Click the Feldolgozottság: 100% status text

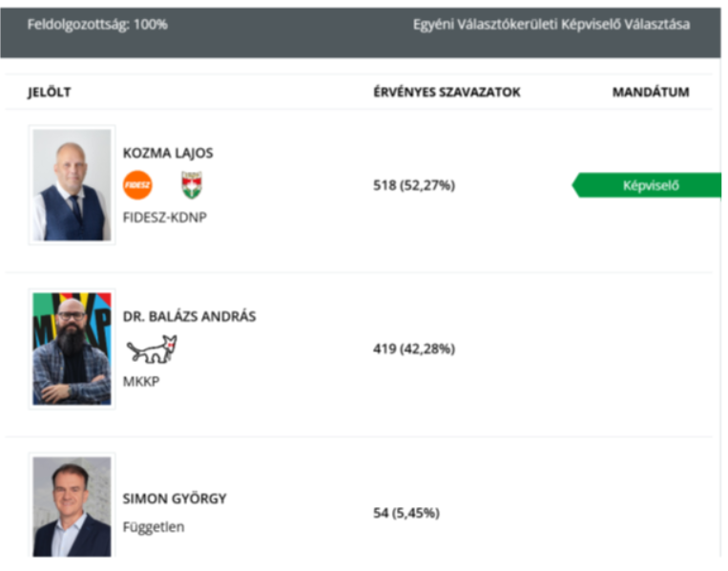[97, 24]
